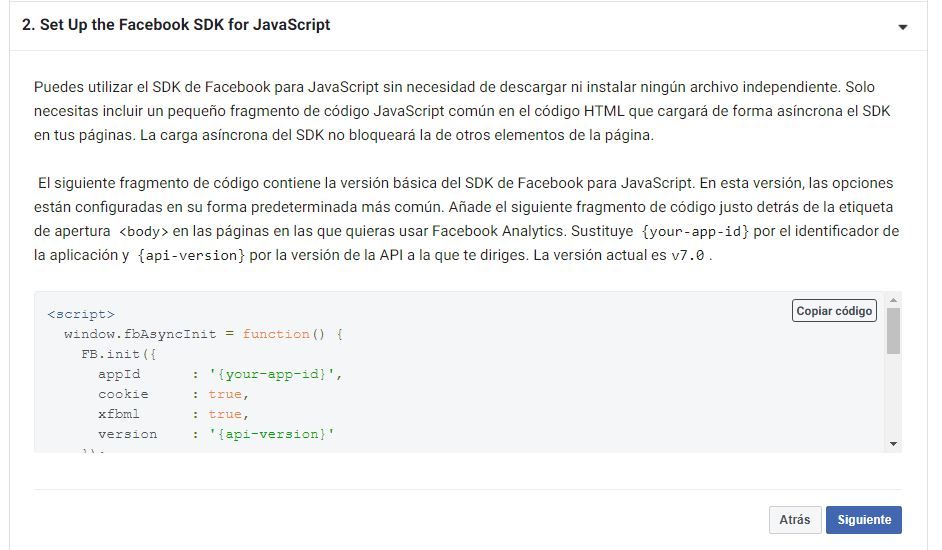Click the inline '{api-version}' text in paragraph
942x550 pixels.
tap(191, 255)
